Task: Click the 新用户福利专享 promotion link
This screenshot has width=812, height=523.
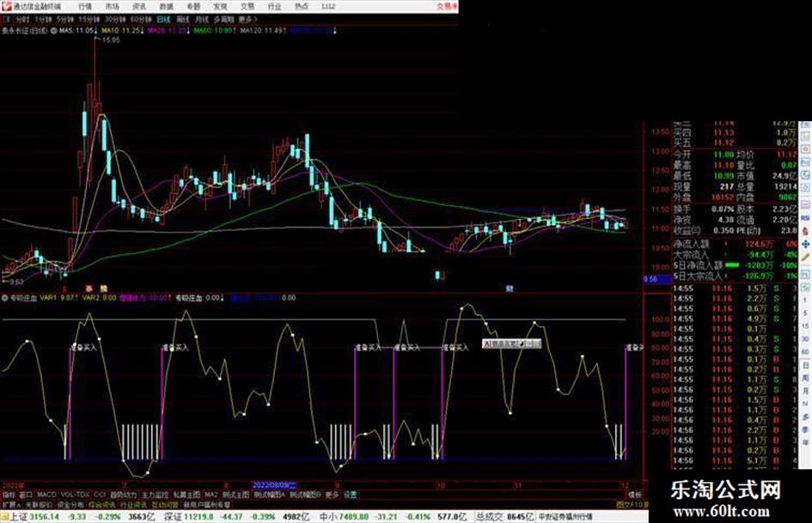Action: 206,504
